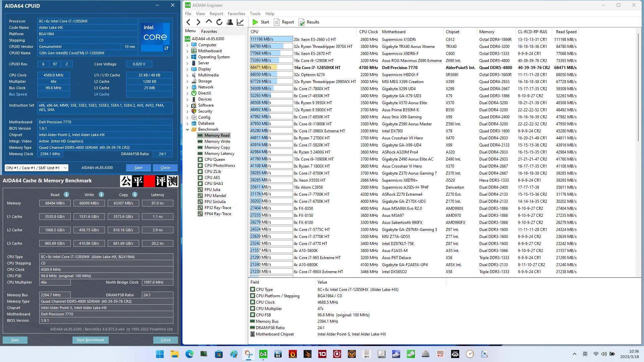
Task: Click the info icon next to Copy
Action: [x=135, y=194]
